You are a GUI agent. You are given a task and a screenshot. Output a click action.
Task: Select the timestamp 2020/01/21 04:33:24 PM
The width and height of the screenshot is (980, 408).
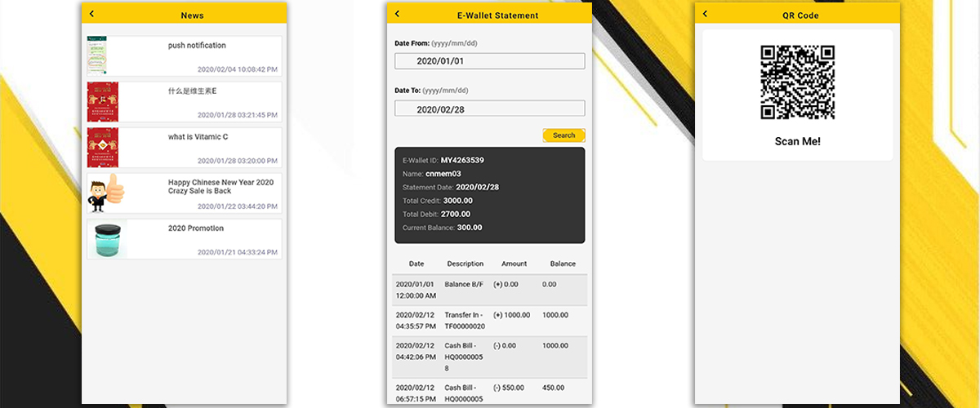tap(238, 252)
